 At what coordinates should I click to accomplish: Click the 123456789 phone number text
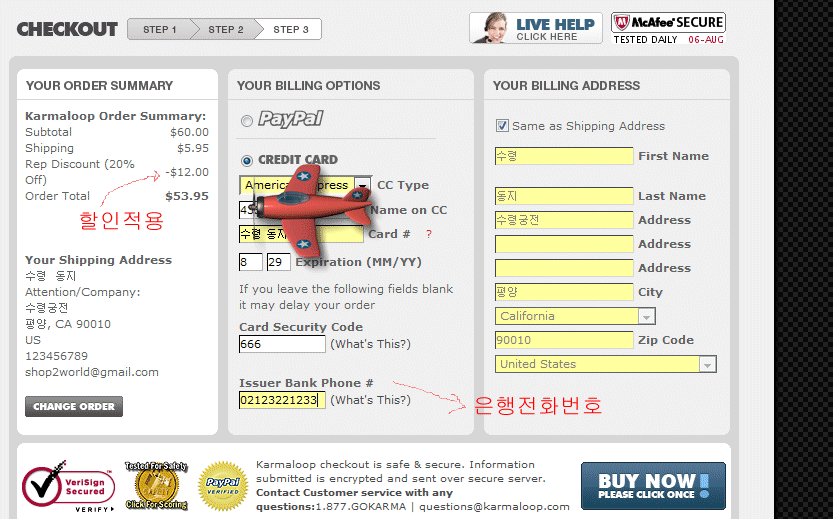point(56,356)
